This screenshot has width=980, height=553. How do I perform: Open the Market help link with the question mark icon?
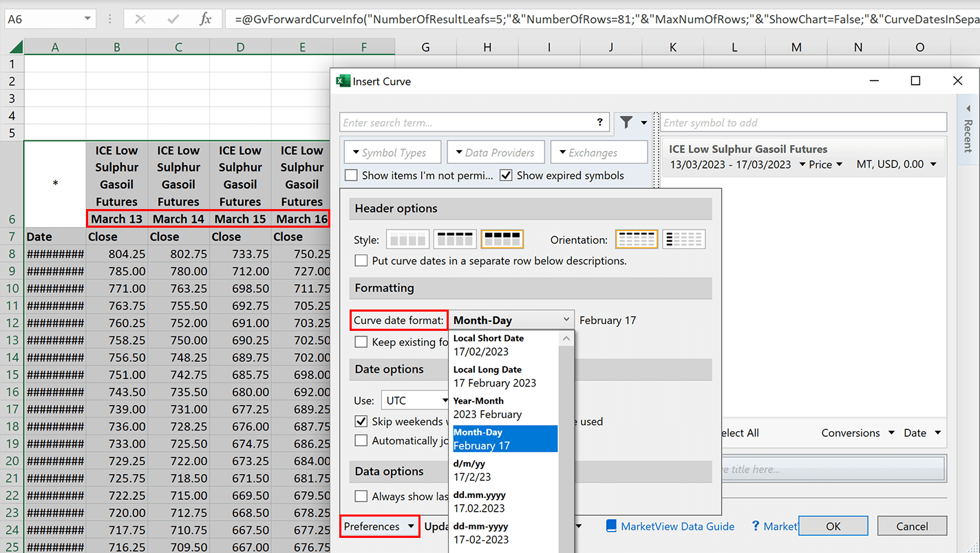tap(774, 526)
